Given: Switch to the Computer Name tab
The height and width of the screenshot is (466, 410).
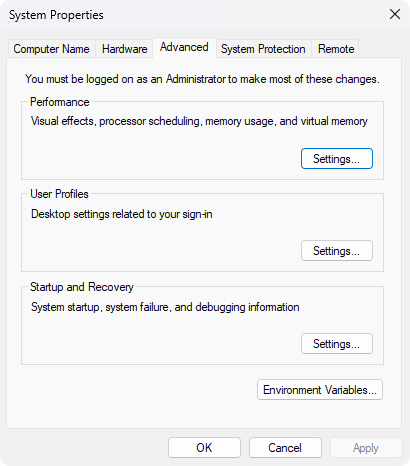Looking at the screenshot, I should pyautogui.click(x=51, y=49).
